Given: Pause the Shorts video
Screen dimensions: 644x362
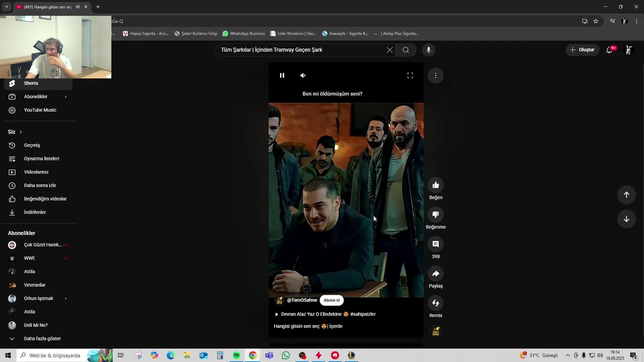Looking at the screenshot, I should 282,75.
